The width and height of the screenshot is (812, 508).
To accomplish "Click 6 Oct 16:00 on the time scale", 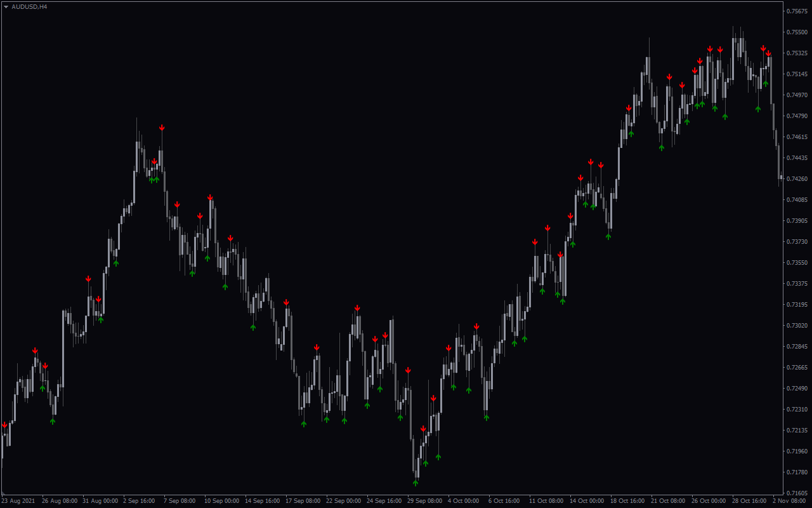I will [504, 500].
